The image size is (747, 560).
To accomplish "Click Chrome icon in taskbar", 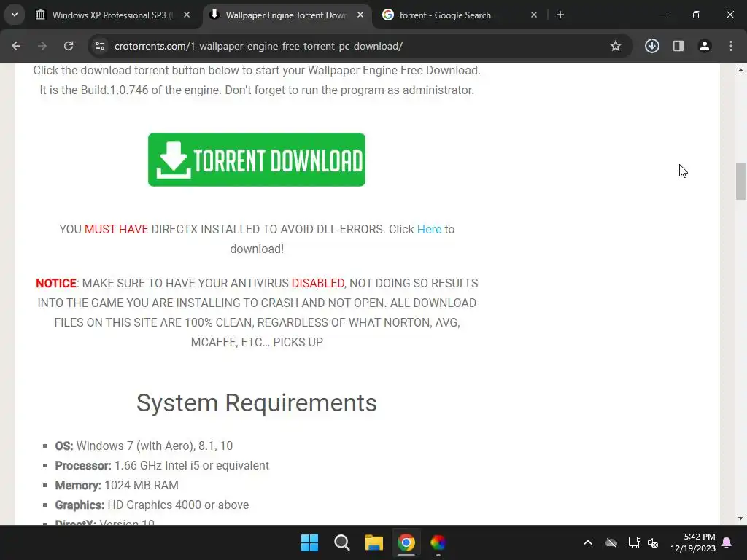I will (406, 542).
